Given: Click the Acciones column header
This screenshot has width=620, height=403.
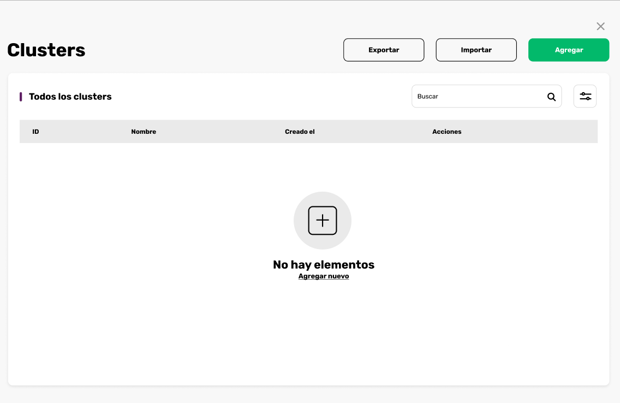Looking at the screenshot, I should tap(447, 132).
